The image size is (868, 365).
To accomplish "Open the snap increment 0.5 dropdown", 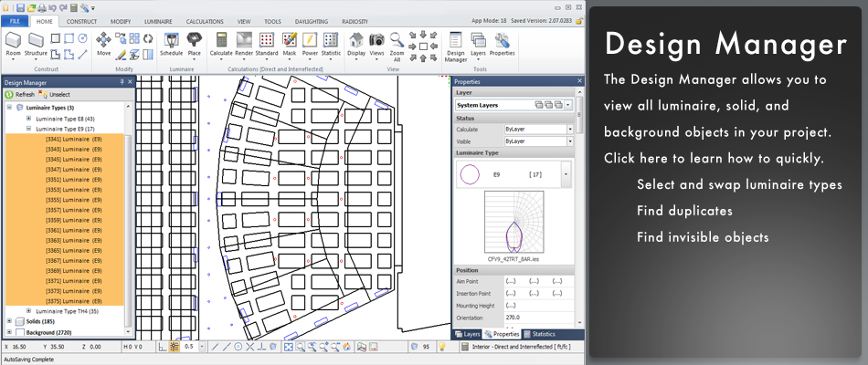I will coord(202,347).
